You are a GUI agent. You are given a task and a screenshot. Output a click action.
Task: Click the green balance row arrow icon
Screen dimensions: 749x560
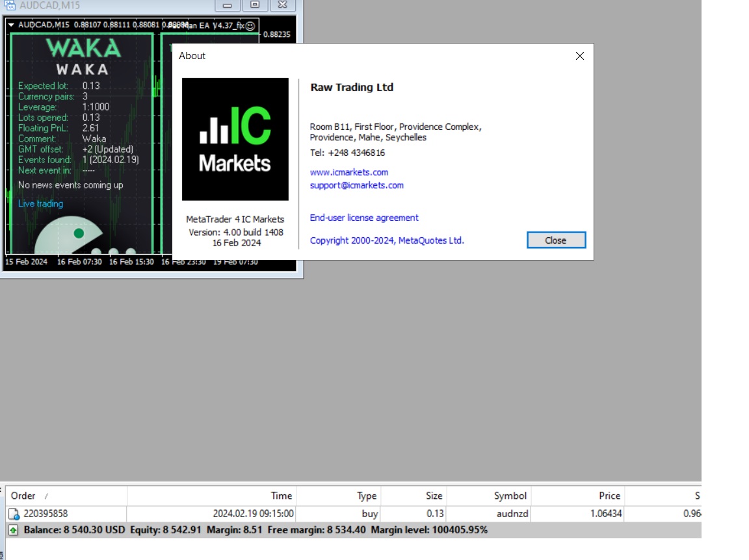pos(14,530)
